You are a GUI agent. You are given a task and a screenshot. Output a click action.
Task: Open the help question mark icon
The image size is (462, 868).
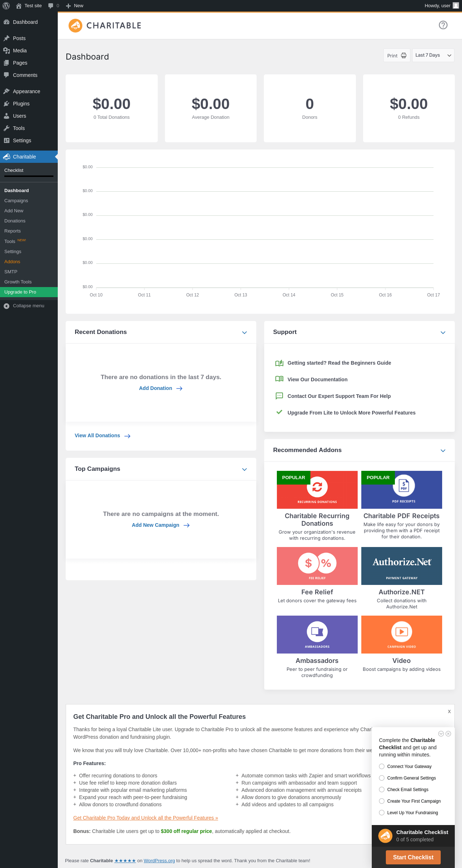click(443, 25)
